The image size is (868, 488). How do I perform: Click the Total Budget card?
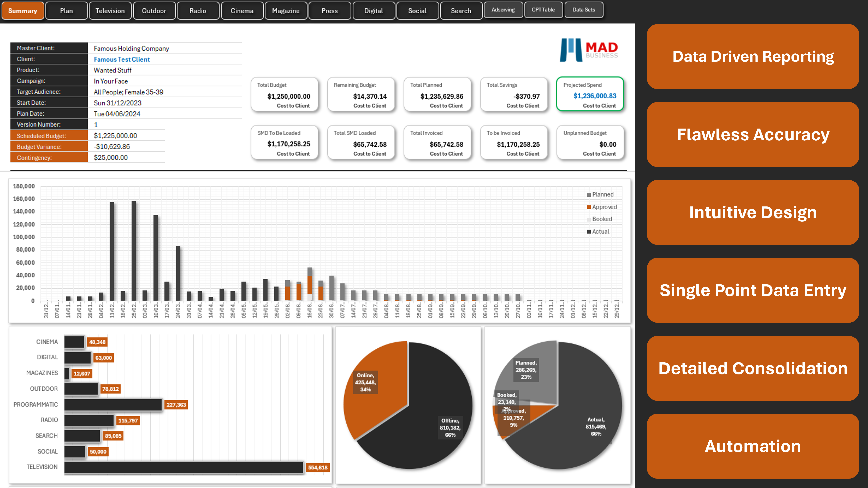point(284,95)
